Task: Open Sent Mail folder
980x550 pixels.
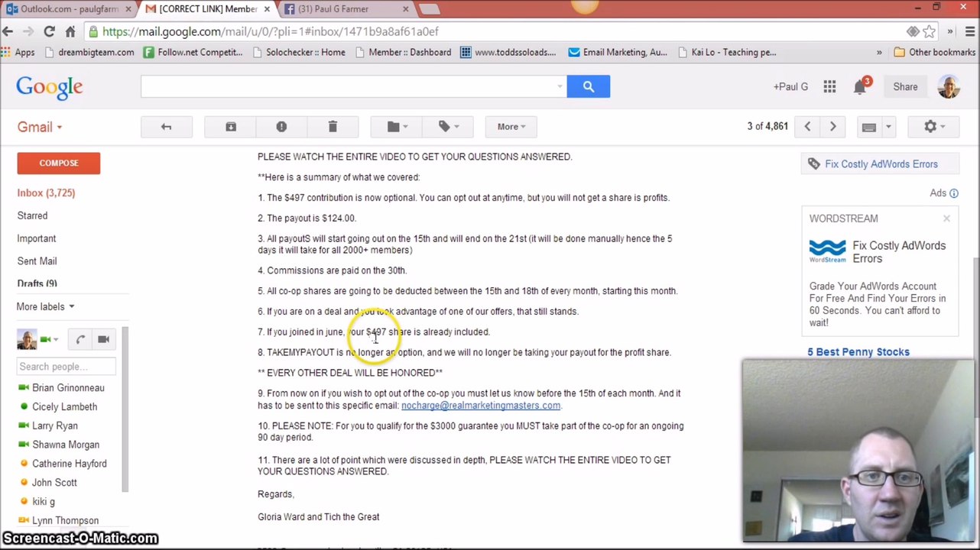Action: click(37, 261)
